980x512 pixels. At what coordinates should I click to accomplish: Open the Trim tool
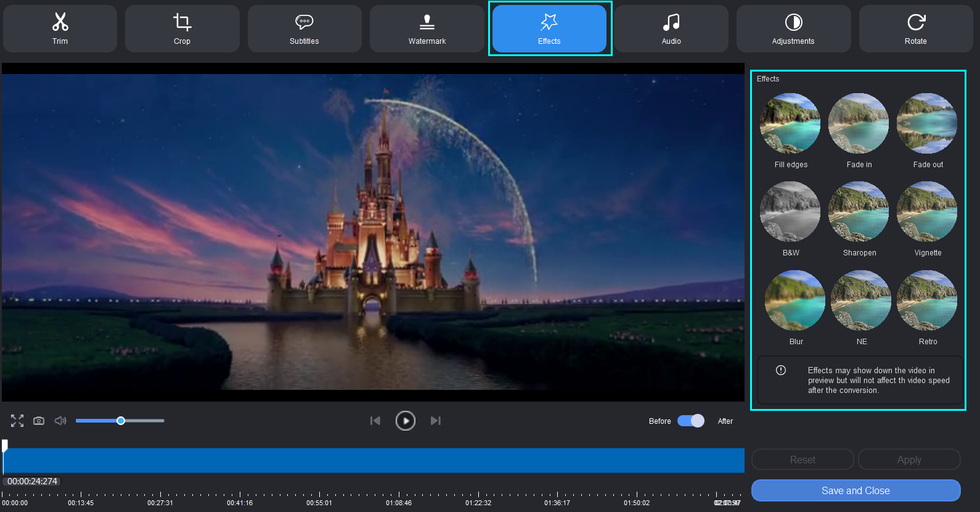click(x=60, y=28)
